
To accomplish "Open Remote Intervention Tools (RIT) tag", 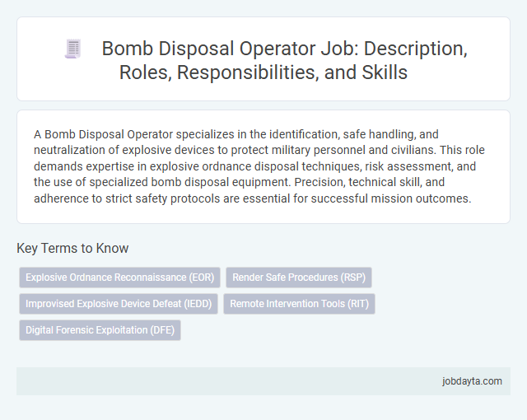I will pos(299,304).
